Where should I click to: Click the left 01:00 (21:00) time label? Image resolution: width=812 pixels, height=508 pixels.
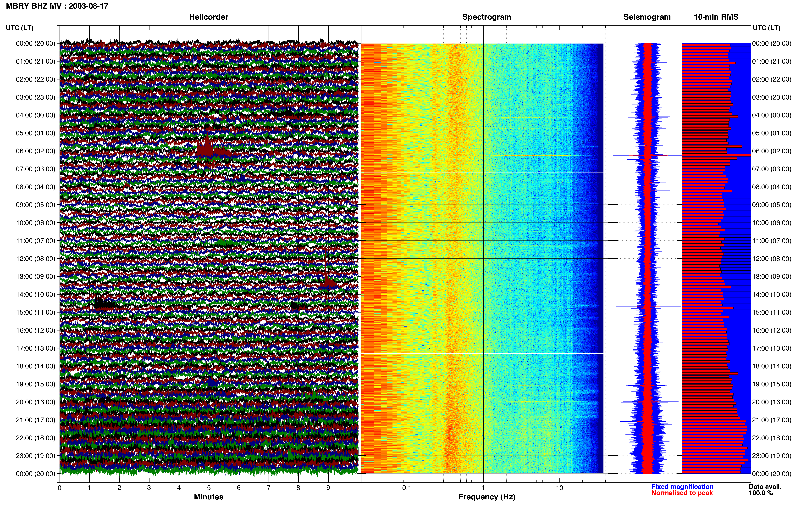point(36,61)
